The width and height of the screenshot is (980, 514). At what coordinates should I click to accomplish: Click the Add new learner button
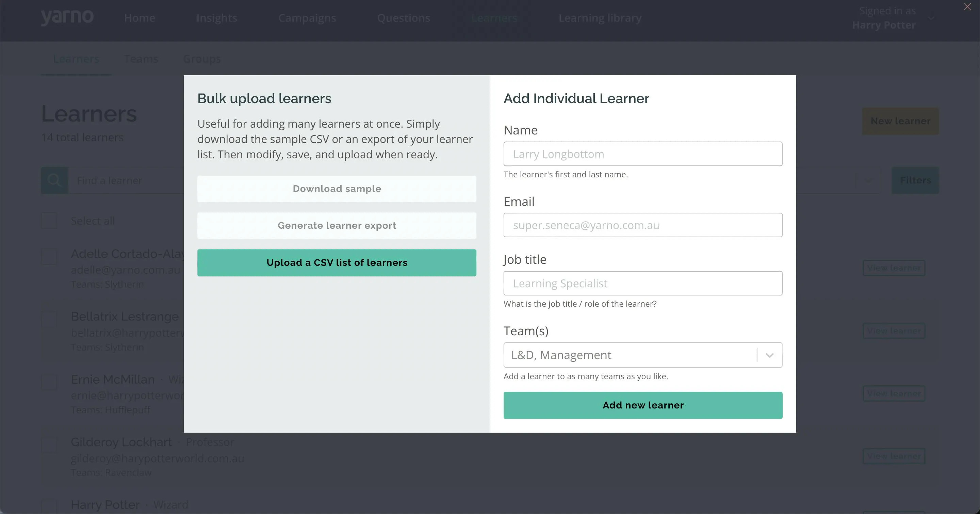642,405
